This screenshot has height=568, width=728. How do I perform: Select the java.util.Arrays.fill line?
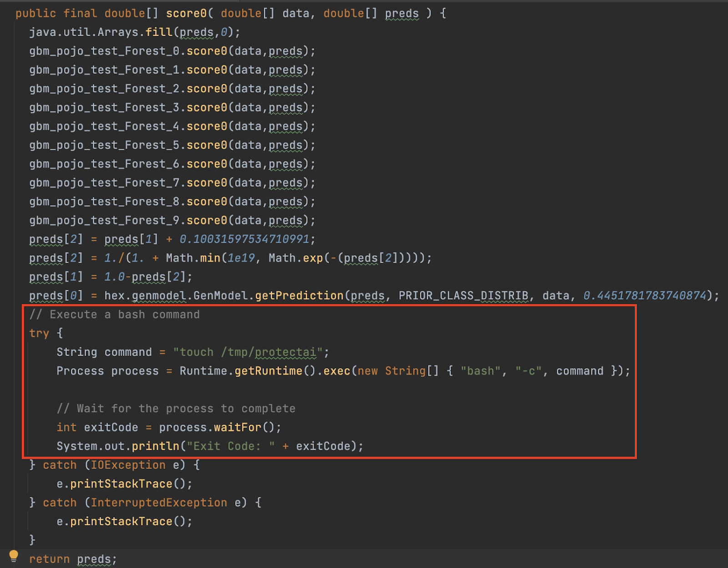tap(135, 32)
